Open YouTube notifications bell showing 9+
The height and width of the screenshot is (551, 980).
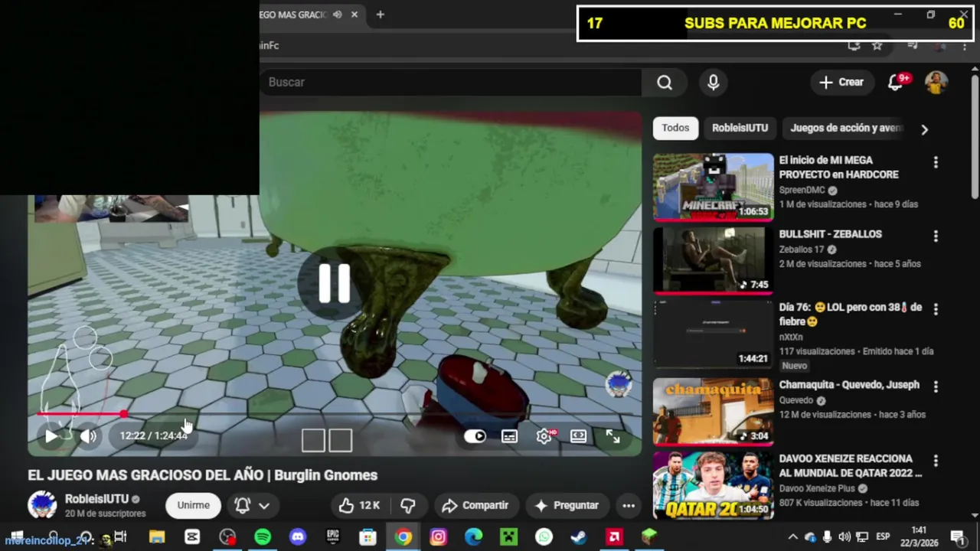[x=896, y=82]
